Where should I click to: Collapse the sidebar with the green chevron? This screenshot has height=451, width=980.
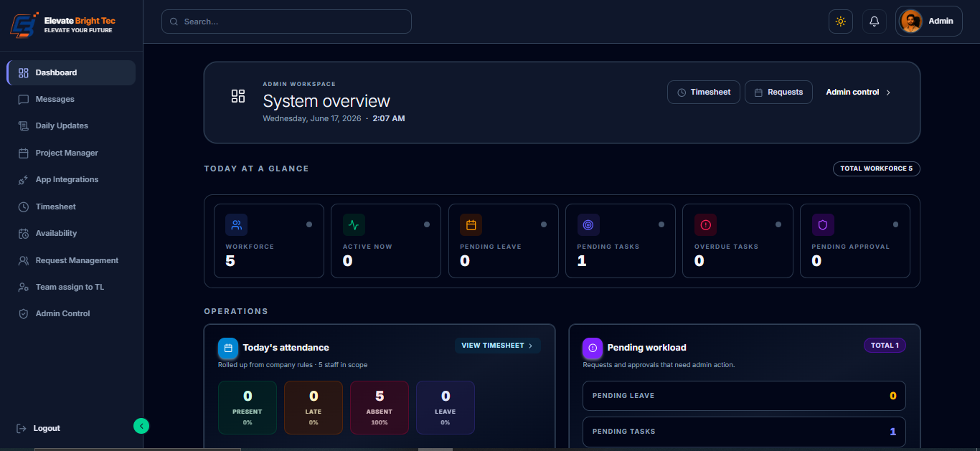141,426
